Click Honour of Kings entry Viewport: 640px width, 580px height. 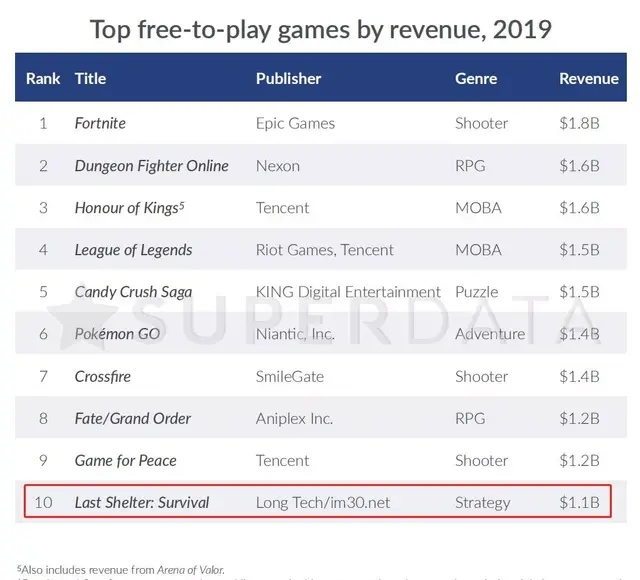click(129, 208)
